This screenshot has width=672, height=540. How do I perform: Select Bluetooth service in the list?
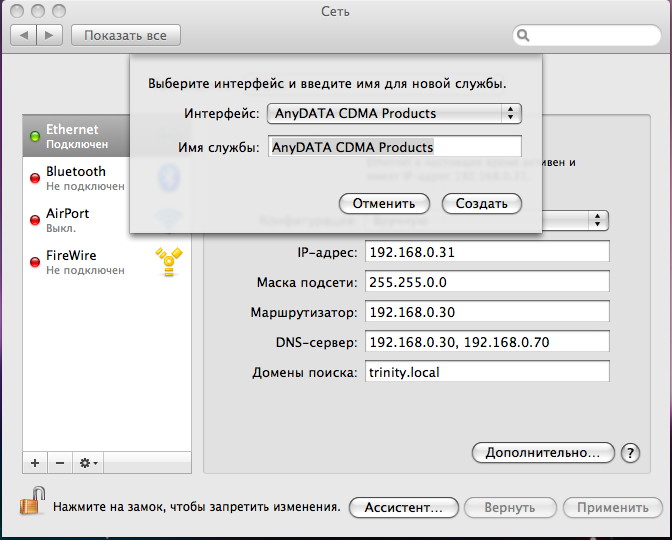75,178
